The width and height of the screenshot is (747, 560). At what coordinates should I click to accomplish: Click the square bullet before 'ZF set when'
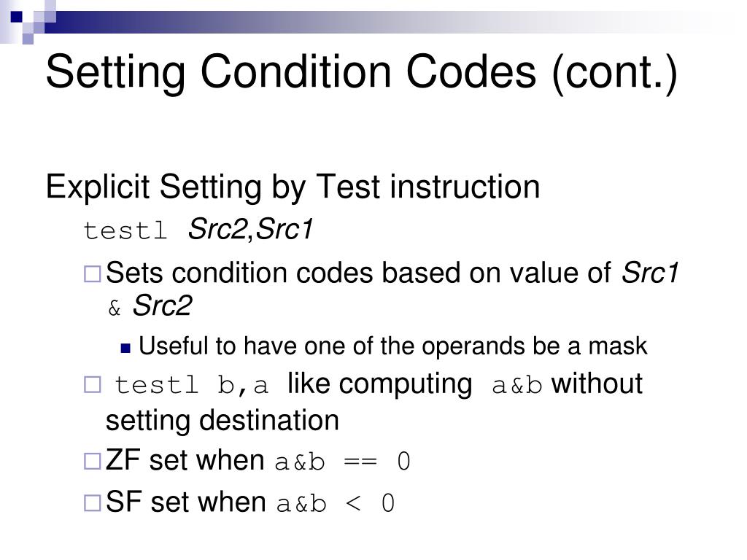tap(93, 462)
